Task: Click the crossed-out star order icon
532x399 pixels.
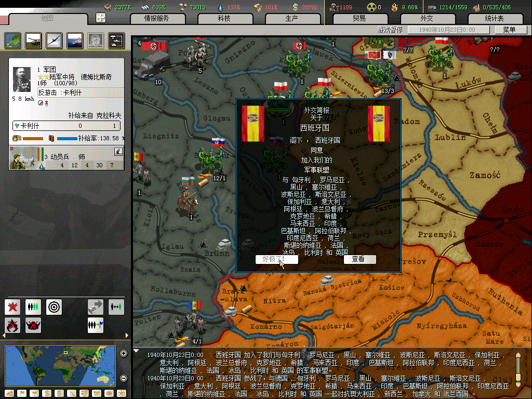Action: (12, 307)
